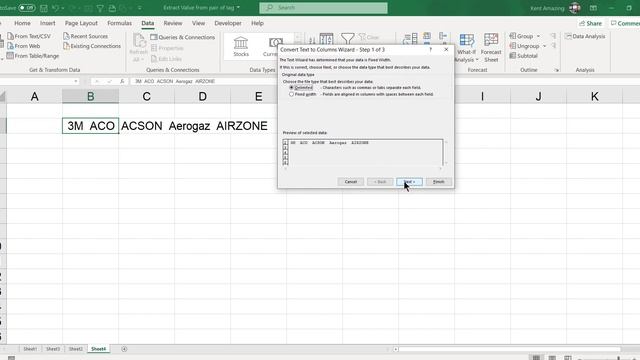Open Outline group dialog launcher
Image resolution: width=640 pixels, height=360 pixels.
(556, 70)
